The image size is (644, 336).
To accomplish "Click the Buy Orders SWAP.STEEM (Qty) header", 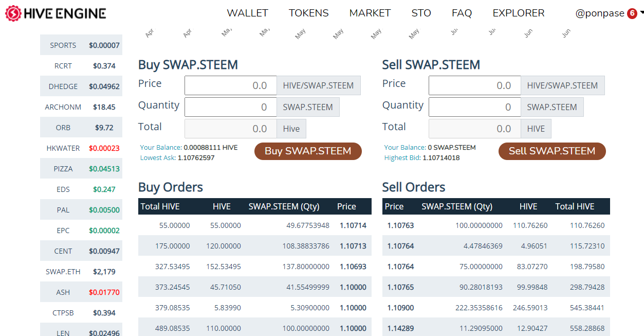I will pyautogui.click(x=284, y=206).
